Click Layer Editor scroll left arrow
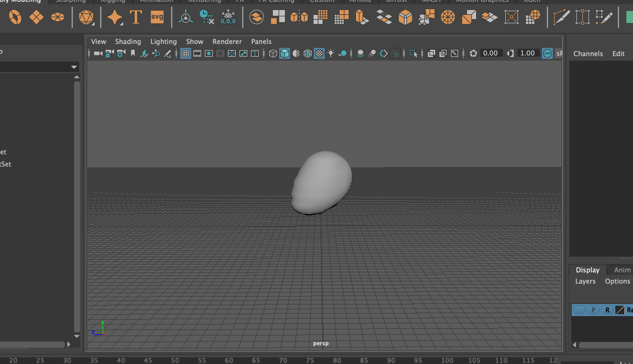633x364 pixels. [x=574, y=345]
